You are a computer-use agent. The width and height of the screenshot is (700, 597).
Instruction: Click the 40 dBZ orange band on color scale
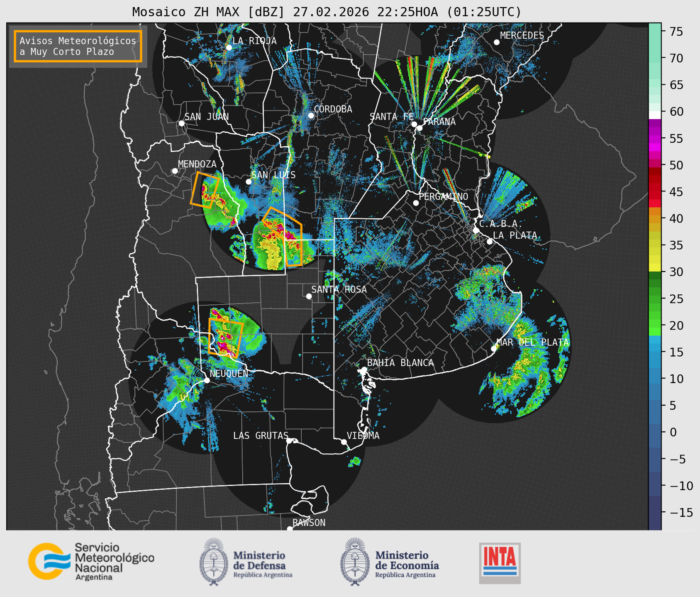655,218
